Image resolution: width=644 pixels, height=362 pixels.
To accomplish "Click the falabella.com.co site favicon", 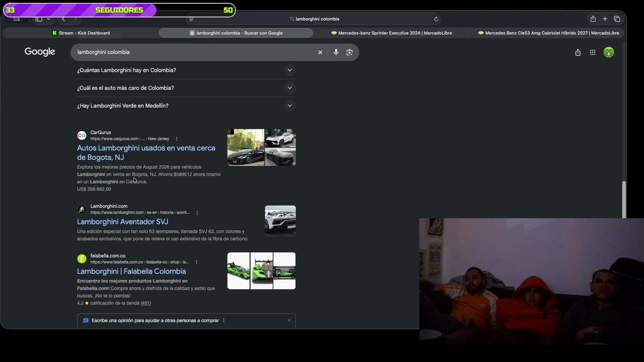I will click(82, 259).
